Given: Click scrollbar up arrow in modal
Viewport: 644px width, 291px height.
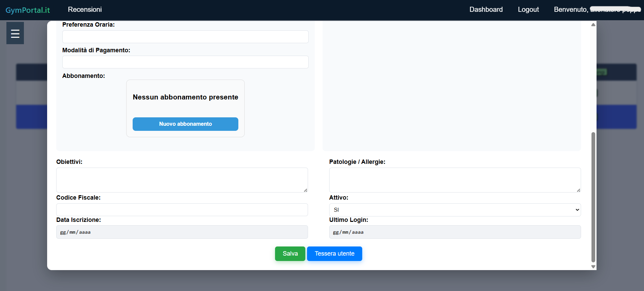Looking at the screenshot, I should [593, 25].
